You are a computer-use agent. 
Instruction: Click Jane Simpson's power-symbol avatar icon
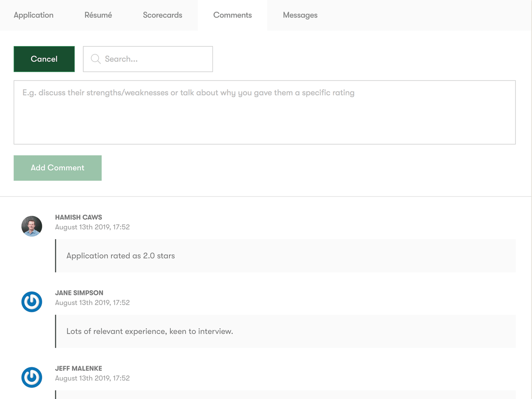pyautogui.click(x=32, y=301)
